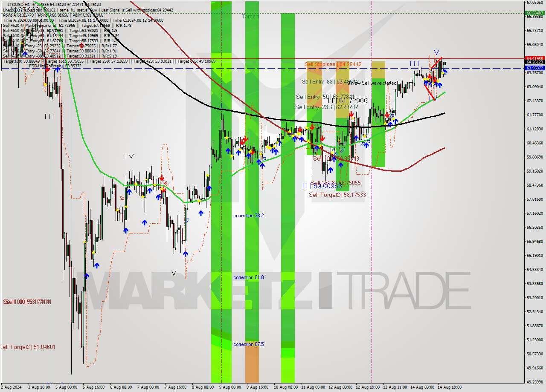
Task: Select the 'correction 61.8' label
Action: 249,277
